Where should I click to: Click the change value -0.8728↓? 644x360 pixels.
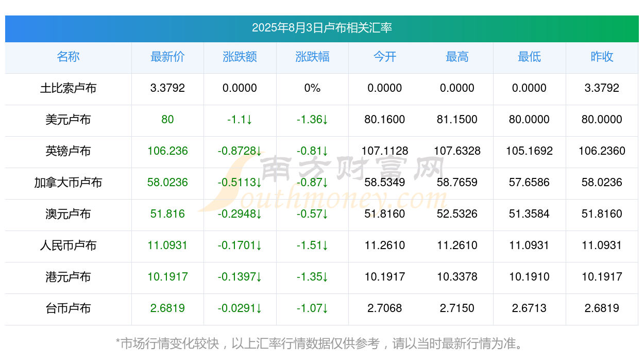pyautogui.click(x=240, y=151)
